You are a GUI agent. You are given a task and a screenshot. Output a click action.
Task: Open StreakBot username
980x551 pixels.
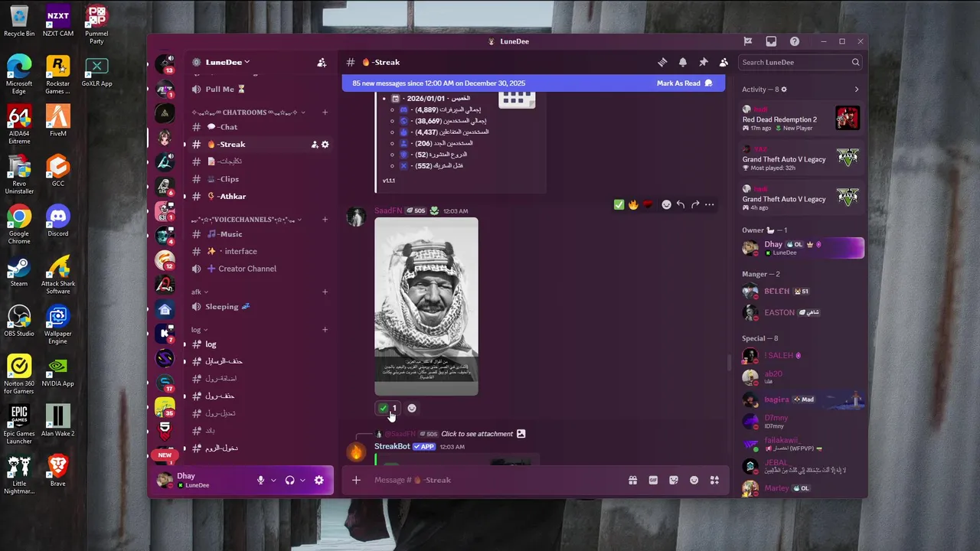point(392,447)
